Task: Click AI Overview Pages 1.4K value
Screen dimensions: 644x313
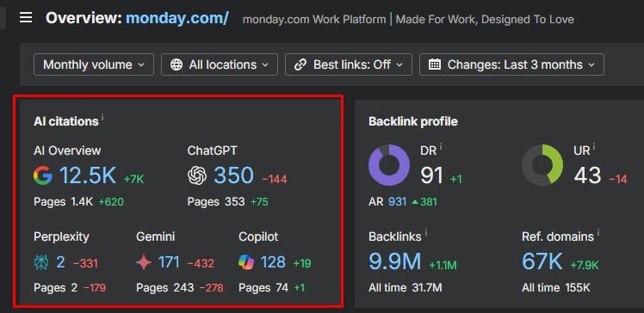Action: click(x=82, y=202)
